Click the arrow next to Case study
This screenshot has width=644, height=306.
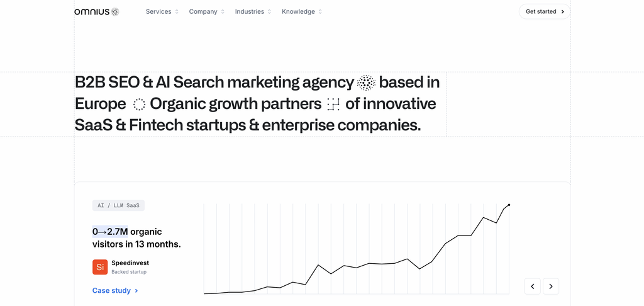click(136, 291)
